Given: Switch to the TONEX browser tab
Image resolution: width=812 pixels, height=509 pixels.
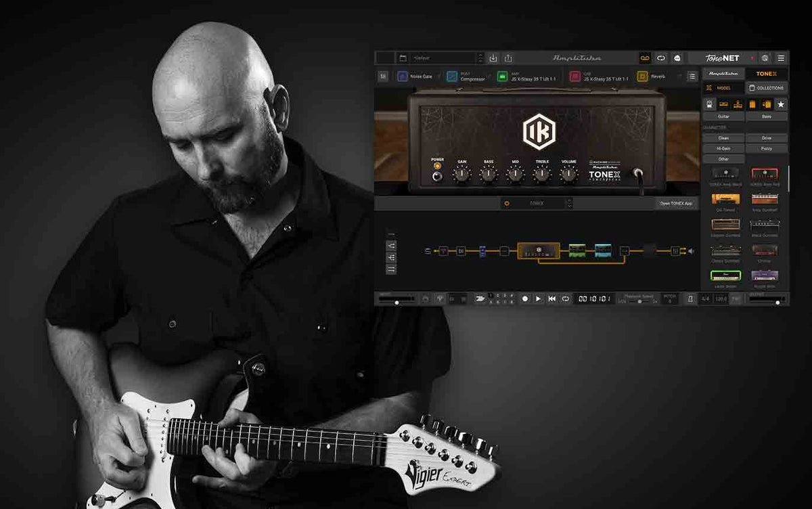Looking at the screenshot, I should [x=767, y=74].
